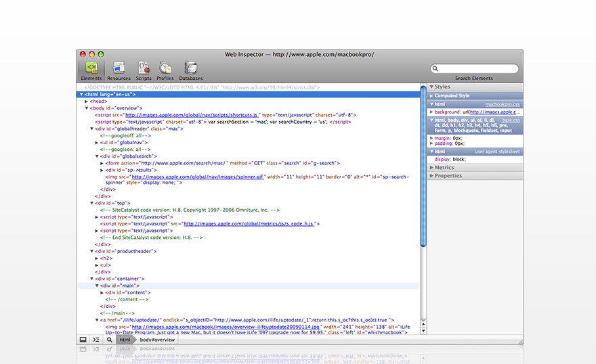Viewport: 596px width, 364px height.
Task: Collapse the div id="globalheader" node
Action: tap(91, 129)
